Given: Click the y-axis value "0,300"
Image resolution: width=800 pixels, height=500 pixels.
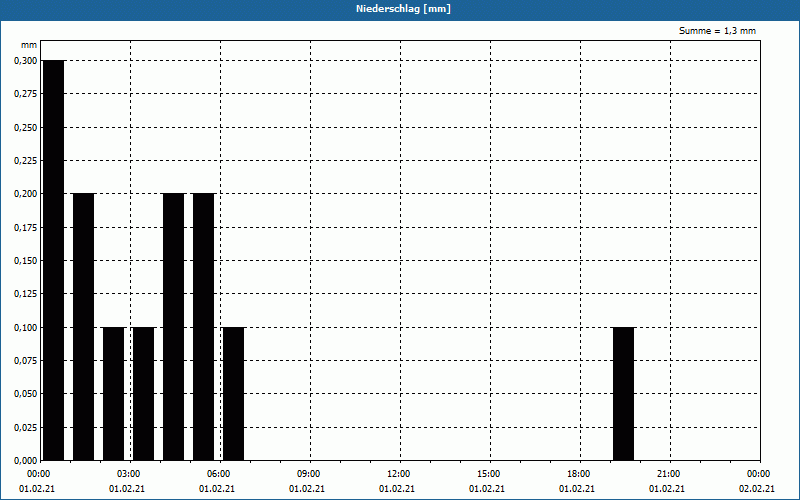Looking at the screenshot, I should [x=26, y=61].
